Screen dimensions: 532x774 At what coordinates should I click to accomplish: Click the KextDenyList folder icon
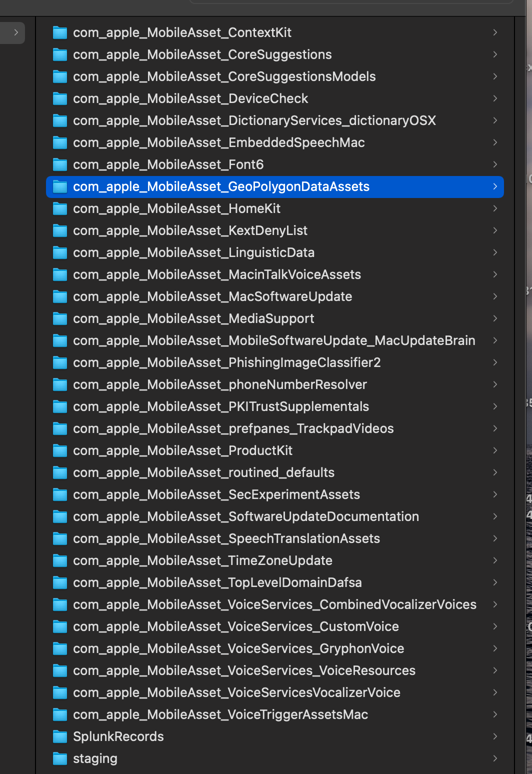(60, 230)
